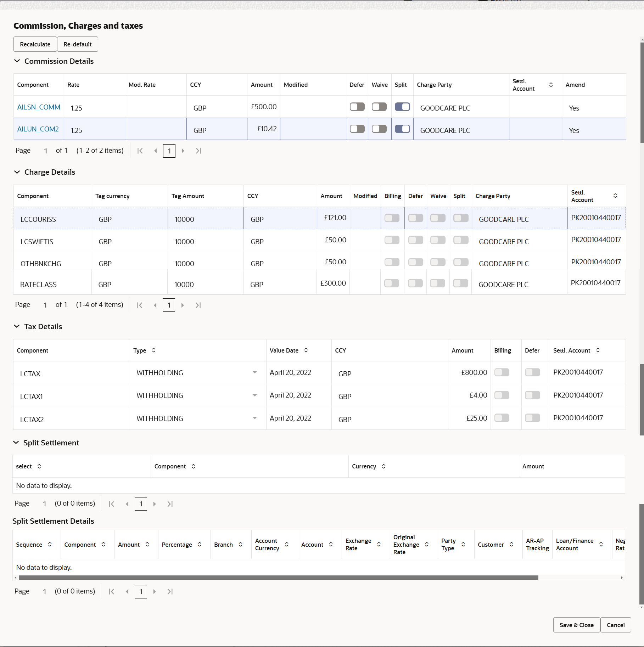Sort the Currency column in Split Settlement
644x647 pixels.
383,466
